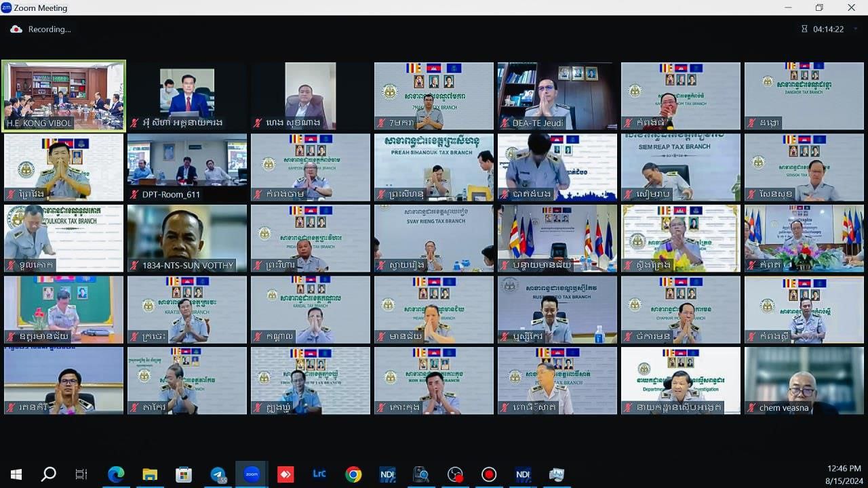This screenshot has width=868, height=488.
Task: Open File Explorer from the taskbar
Action: 150,474
